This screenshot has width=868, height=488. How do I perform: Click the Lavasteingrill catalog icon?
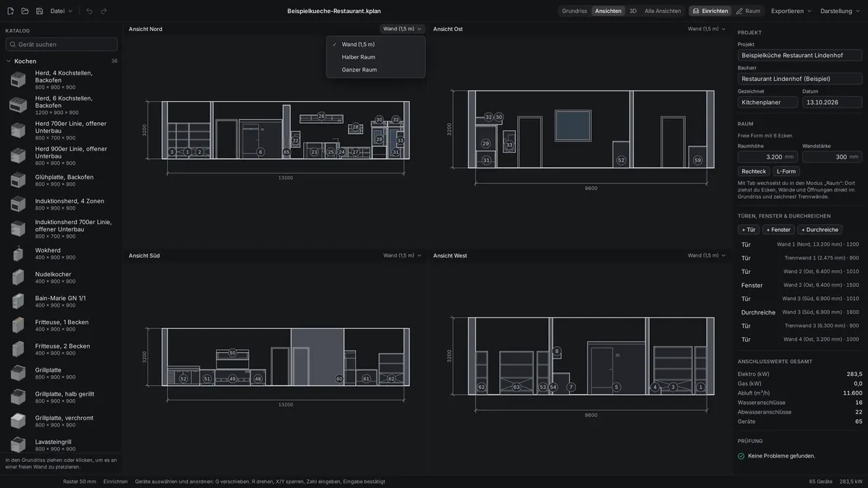click(18, 445)
